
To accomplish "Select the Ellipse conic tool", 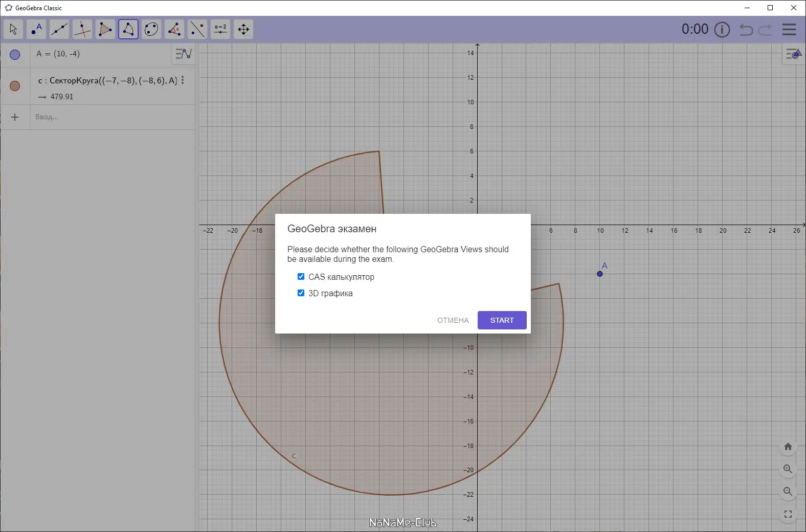I will click(x=151, y=29).
